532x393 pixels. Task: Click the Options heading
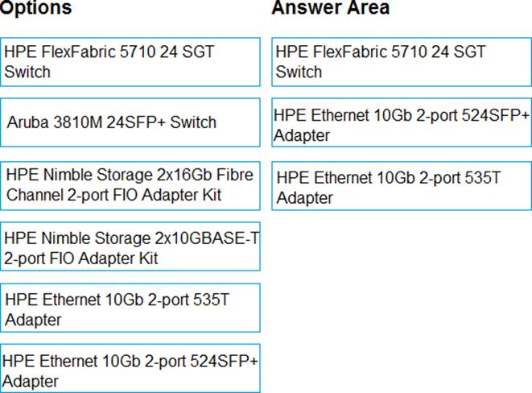click(x=36, y=8)
